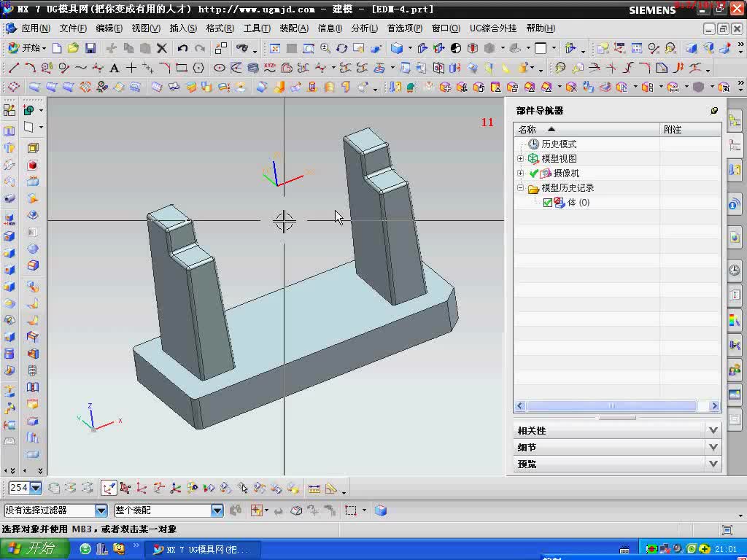Activate the Zoom magnifier tool

click(x=325, y=48)
